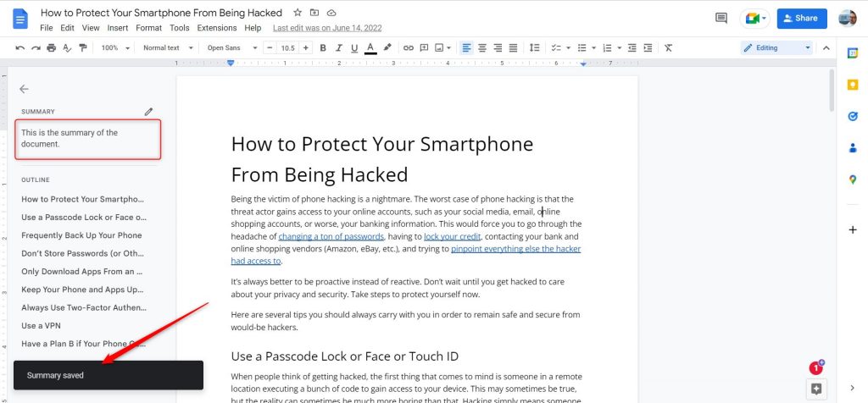
Task: Check the cloud document status icon
Action: point(331,13)
